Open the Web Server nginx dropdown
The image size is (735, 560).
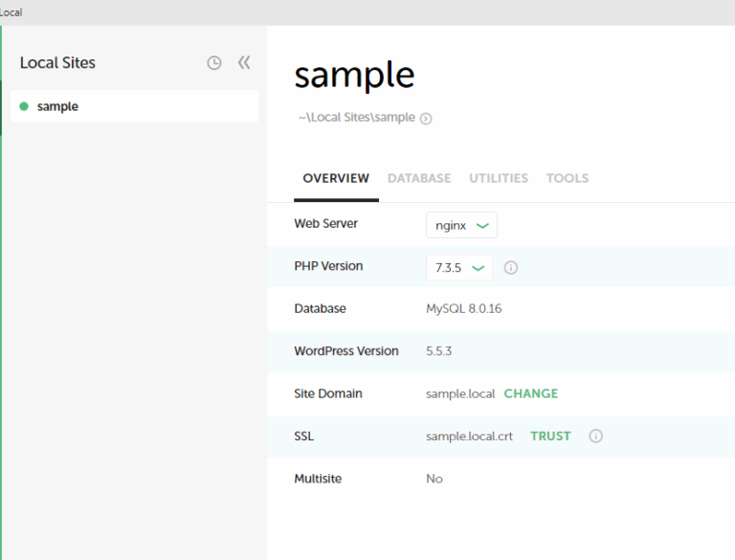pos(461,226)
